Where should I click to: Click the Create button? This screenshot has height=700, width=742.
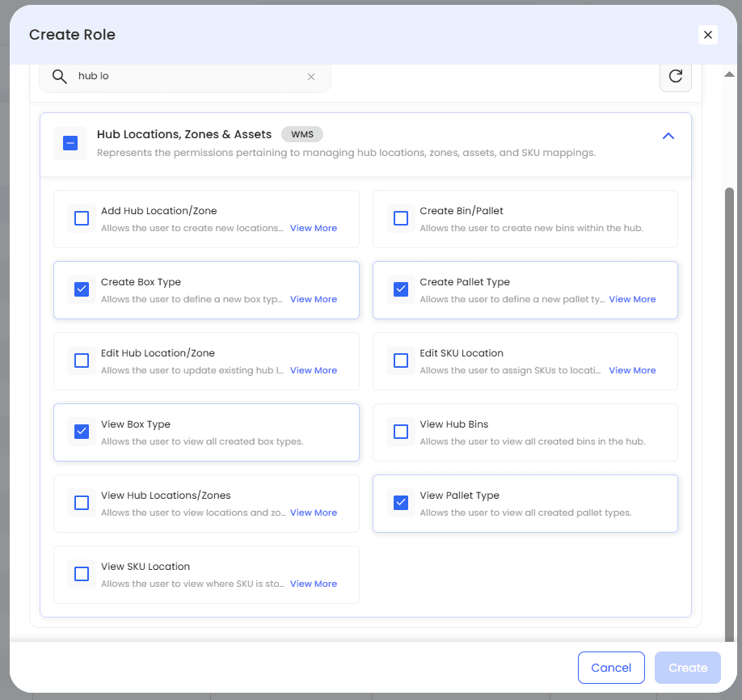tap(688, 668)
